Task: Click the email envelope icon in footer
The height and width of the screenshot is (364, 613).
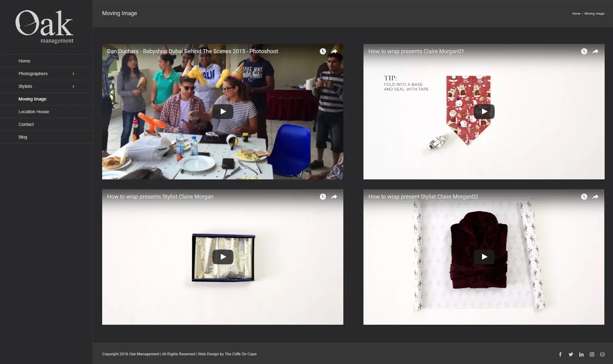Action: [602, 354]
